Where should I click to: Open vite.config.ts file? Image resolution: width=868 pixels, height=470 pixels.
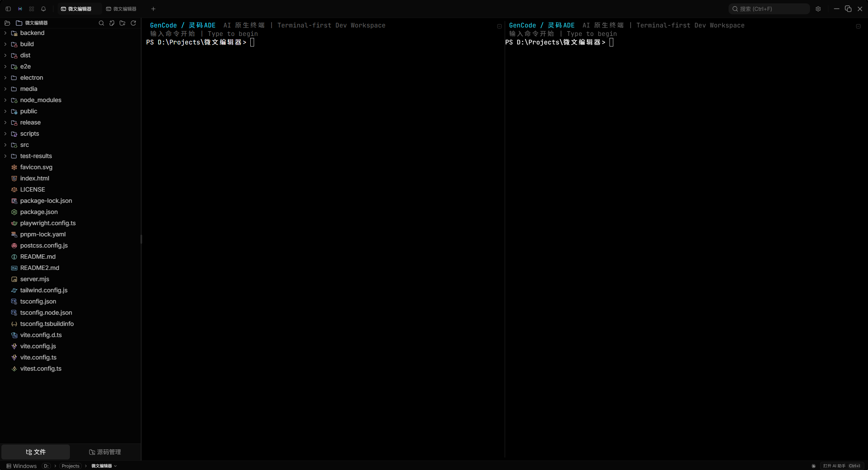(x=70, y=357)
